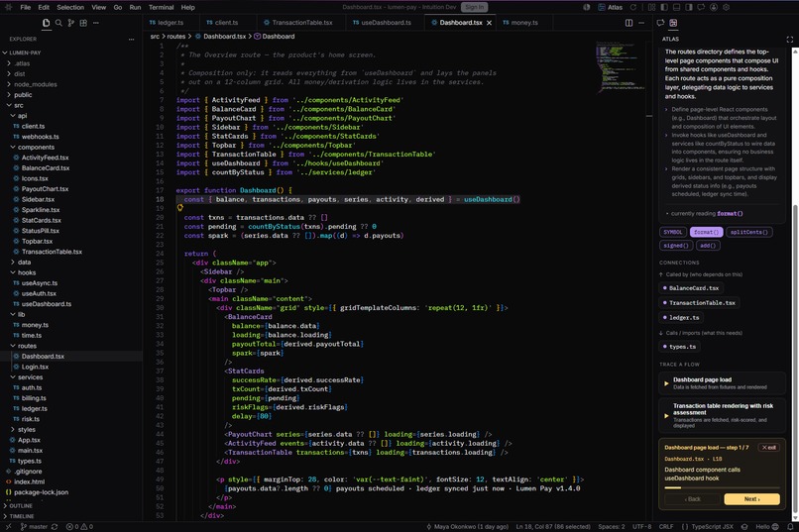Open types.ts connection link
Screen dimensions: 799x532
tap(679, 347)
